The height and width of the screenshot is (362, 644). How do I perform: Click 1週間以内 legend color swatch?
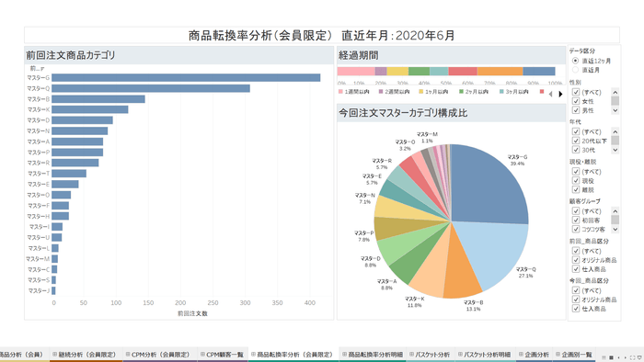(340, 92)
